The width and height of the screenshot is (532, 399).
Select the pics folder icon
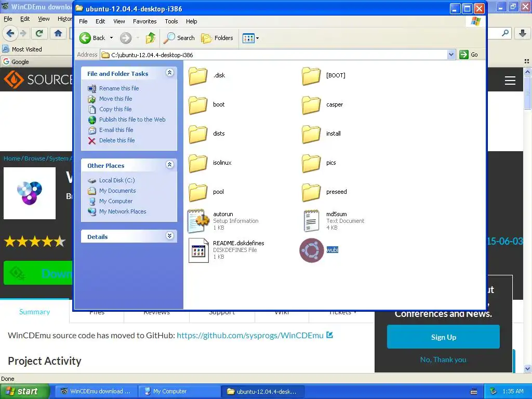(x=311, y=163)
